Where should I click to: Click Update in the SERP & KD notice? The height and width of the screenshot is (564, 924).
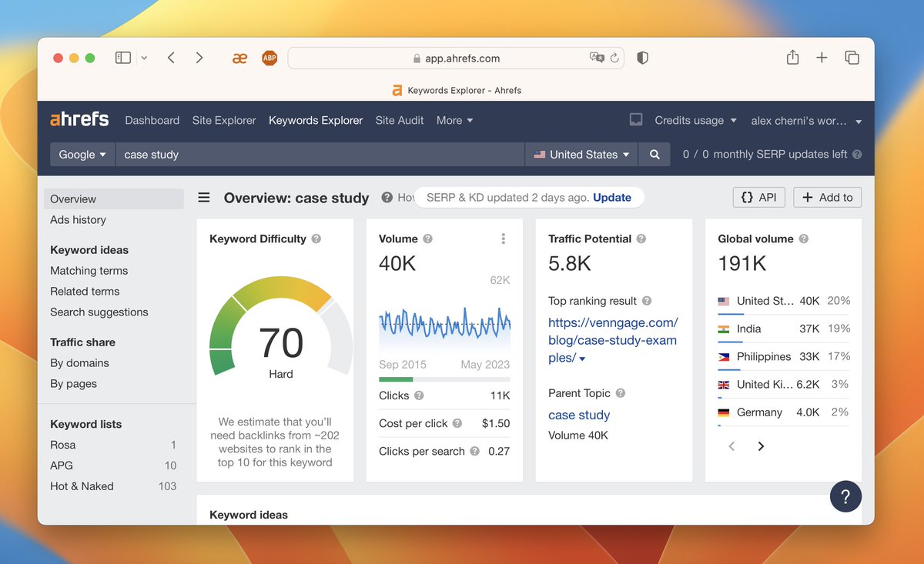click(612, 197)
